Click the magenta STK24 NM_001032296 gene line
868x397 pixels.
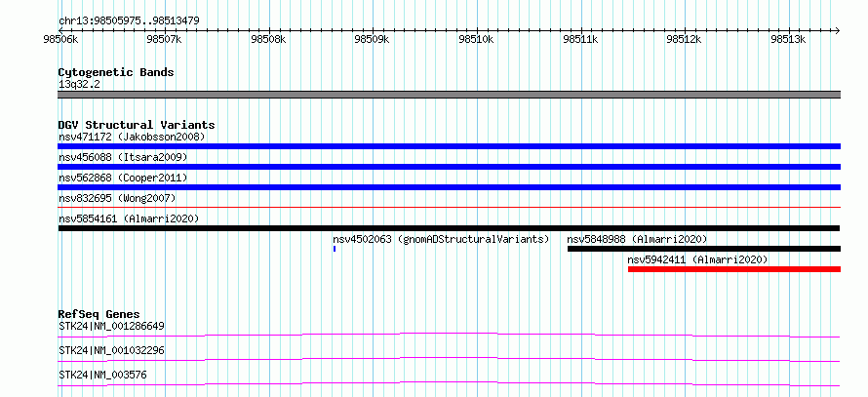(x=449, y=359)
